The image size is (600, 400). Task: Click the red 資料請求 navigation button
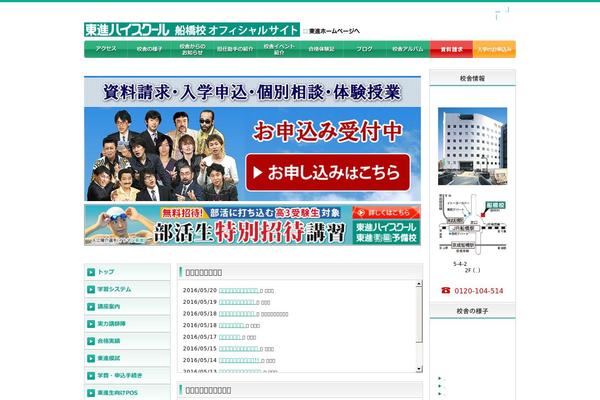pos(452,49)
